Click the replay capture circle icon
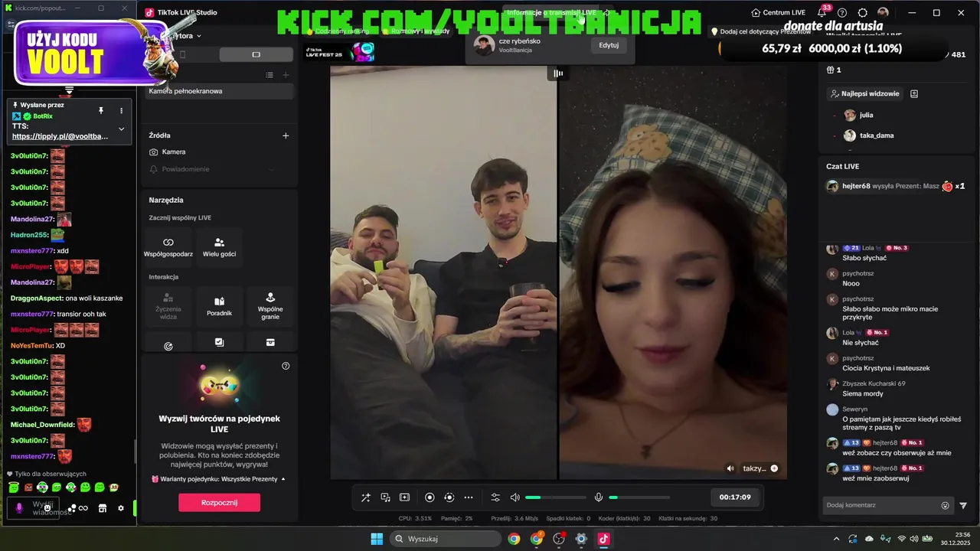Screen dimensions: 980x551 click(x=449, y=497)
